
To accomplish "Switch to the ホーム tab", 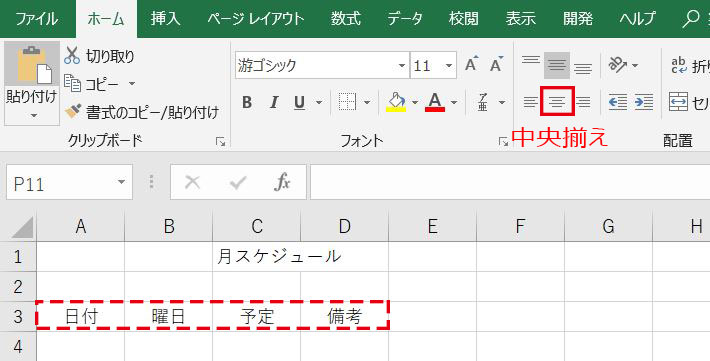I will (x=106, y=19).
